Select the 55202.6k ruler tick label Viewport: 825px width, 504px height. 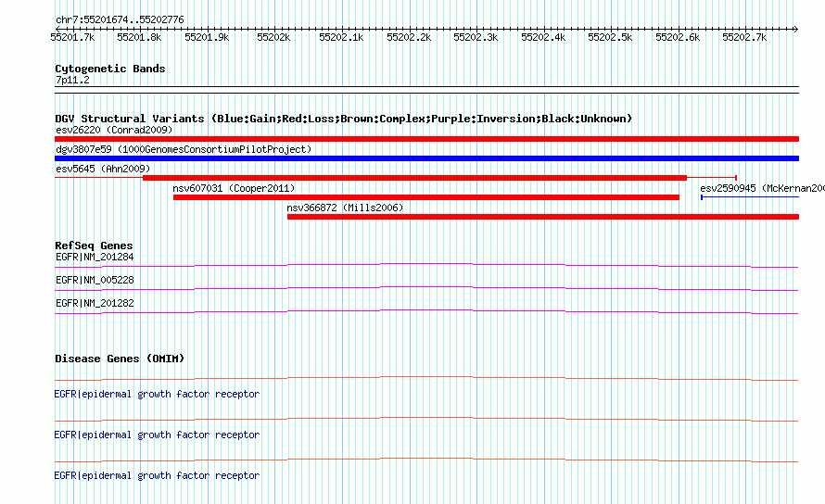678,37
